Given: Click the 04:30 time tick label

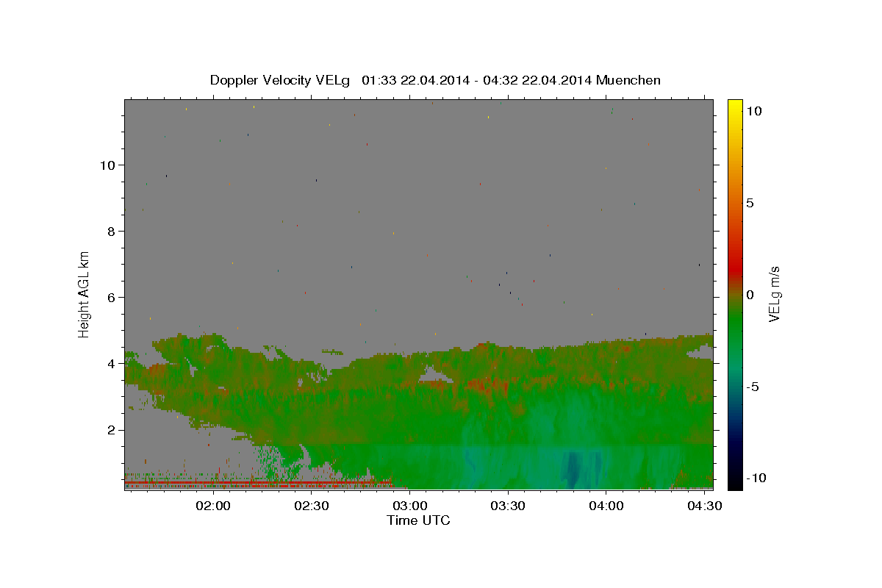Looking at the screenshot, I should 703,506.
